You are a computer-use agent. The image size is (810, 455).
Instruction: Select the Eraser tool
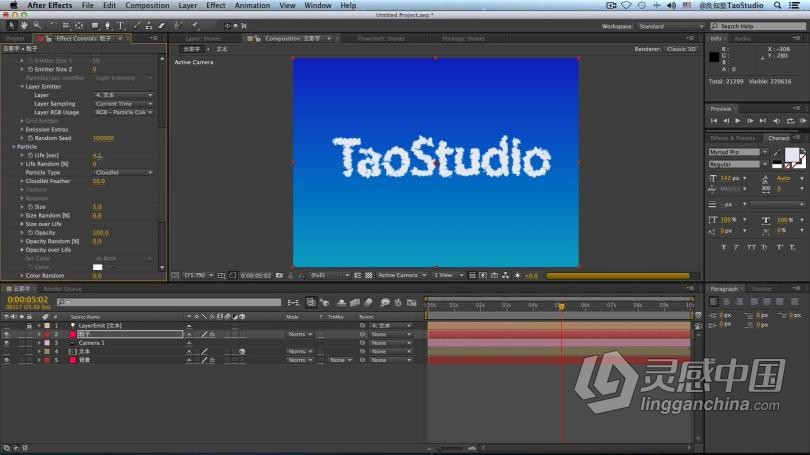click(x=162, y=25)
